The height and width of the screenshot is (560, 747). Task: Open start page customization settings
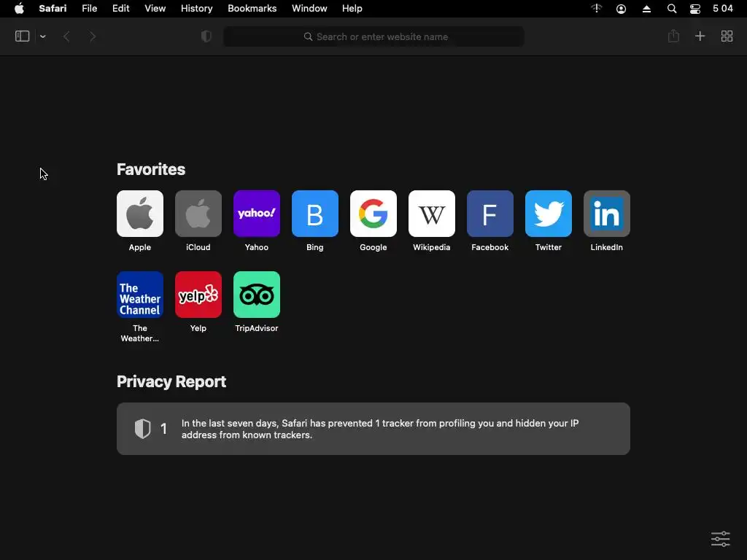tap(720, 539)
